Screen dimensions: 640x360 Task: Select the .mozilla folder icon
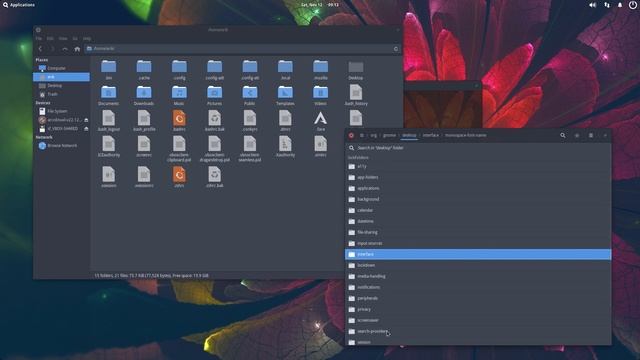[320, 67]
